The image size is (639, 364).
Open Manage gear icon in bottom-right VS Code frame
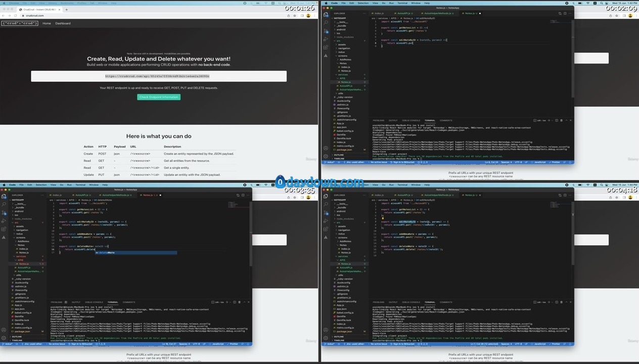[326, 338]
